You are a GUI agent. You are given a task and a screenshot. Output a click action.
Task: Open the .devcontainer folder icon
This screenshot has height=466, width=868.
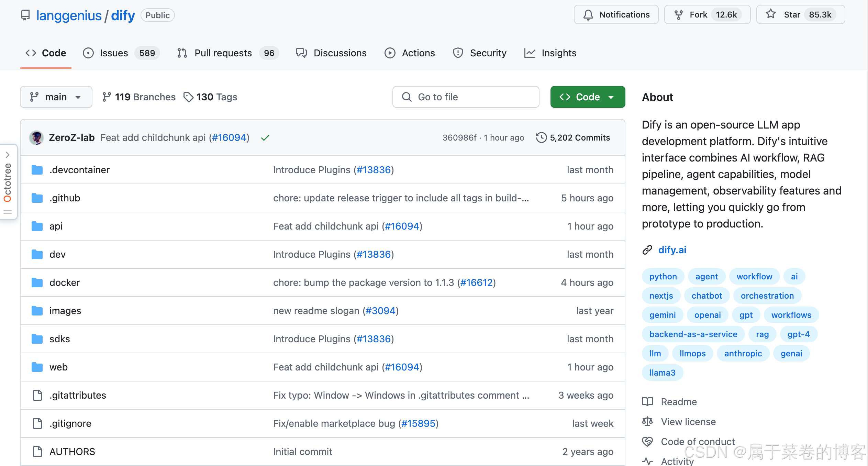(37, 170)
